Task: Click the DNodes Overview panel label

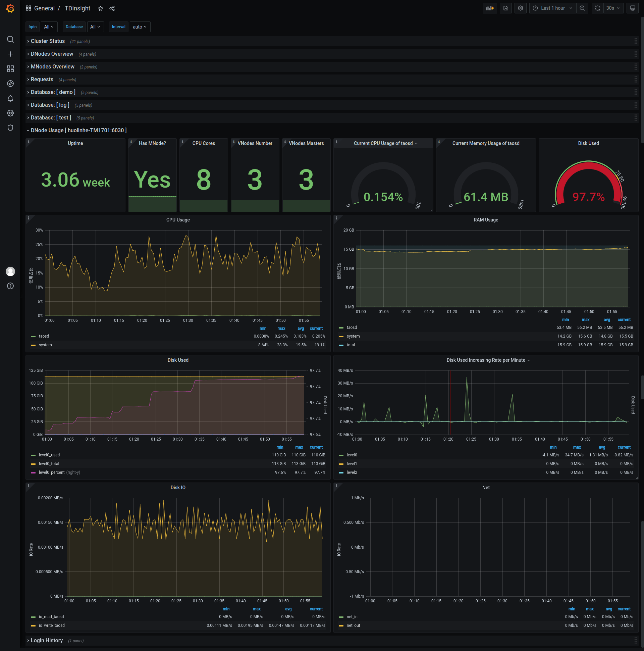Action: [x=53, y=54]
